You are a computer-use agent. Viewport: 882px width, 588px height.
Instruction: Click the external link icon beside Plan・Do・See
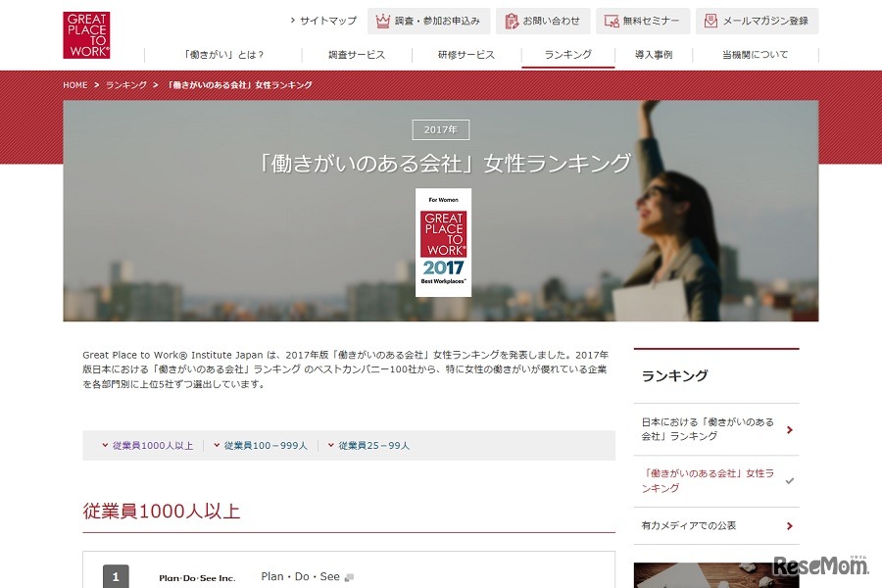pos(349,578)
